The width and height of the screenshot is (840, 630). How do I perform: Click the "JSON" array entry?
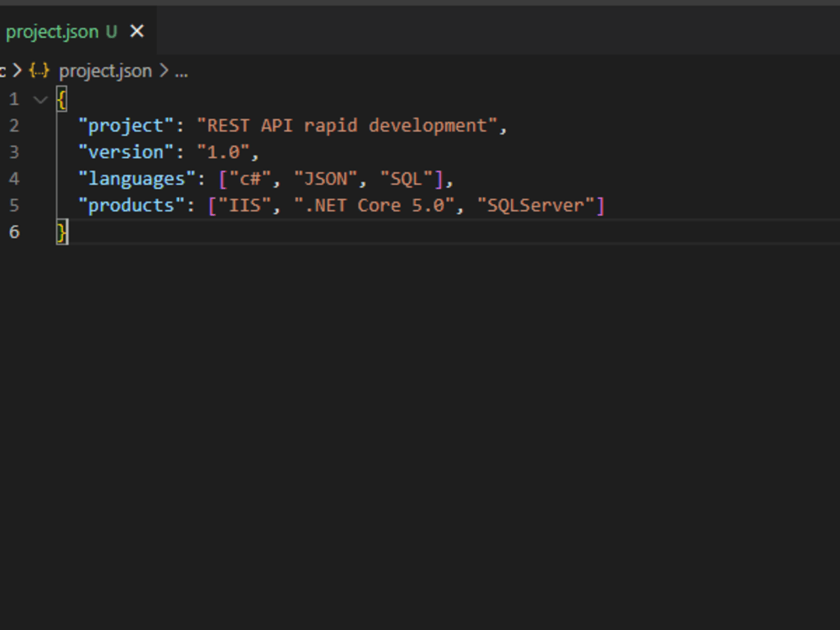pos(326,179)
